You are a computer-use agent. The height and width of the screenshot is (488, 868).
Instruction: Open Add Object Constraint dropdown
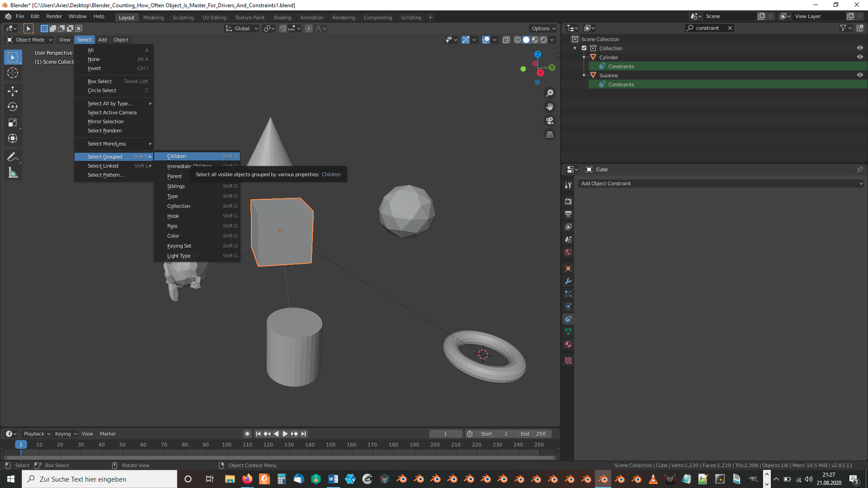point(722,183)
